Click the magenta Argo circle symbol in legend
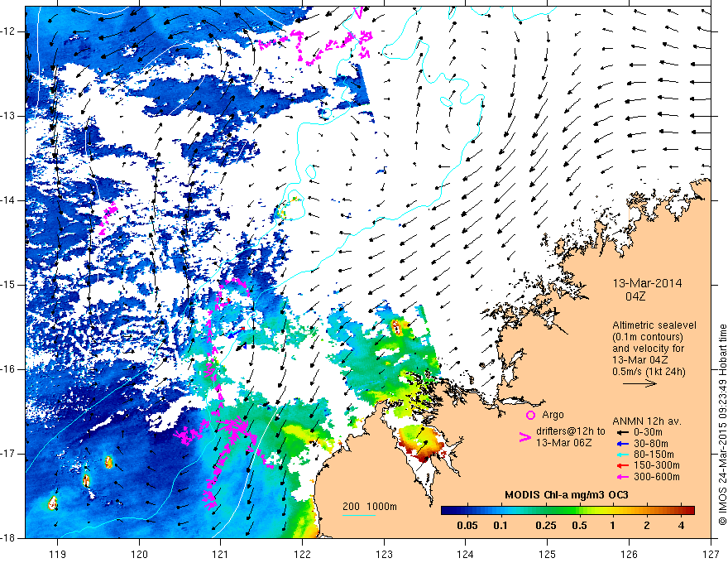 tap(530, 416)
